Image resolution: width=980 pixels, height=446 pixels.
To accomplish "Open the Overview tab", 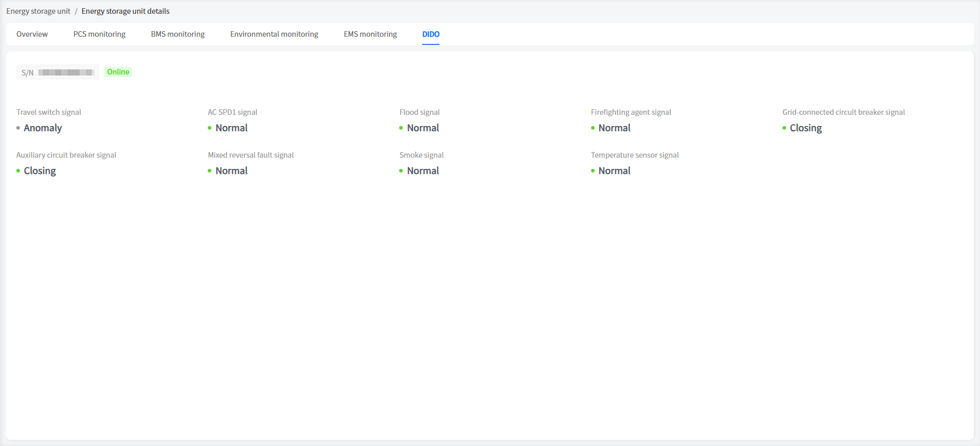I will coord(32,34).
